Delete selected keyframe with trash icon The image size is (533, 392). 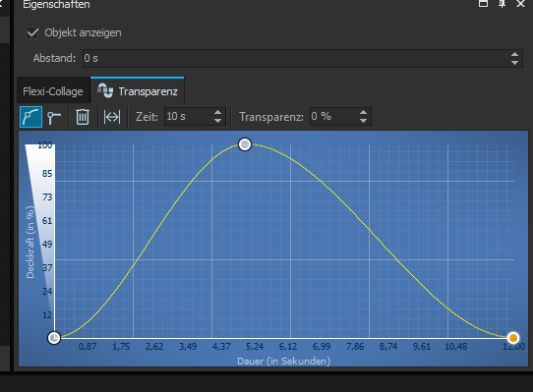pos(83,117)
